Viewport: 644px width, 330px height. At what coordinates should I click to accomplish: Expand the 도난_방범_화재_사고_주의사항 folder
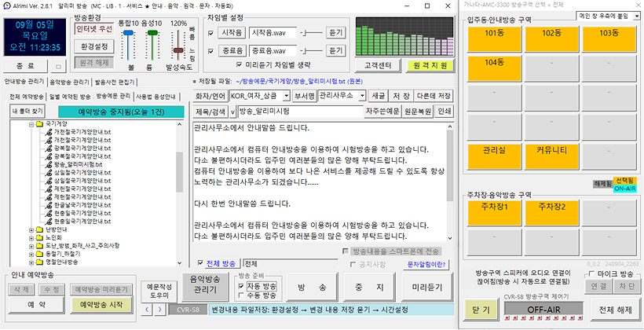31,246
